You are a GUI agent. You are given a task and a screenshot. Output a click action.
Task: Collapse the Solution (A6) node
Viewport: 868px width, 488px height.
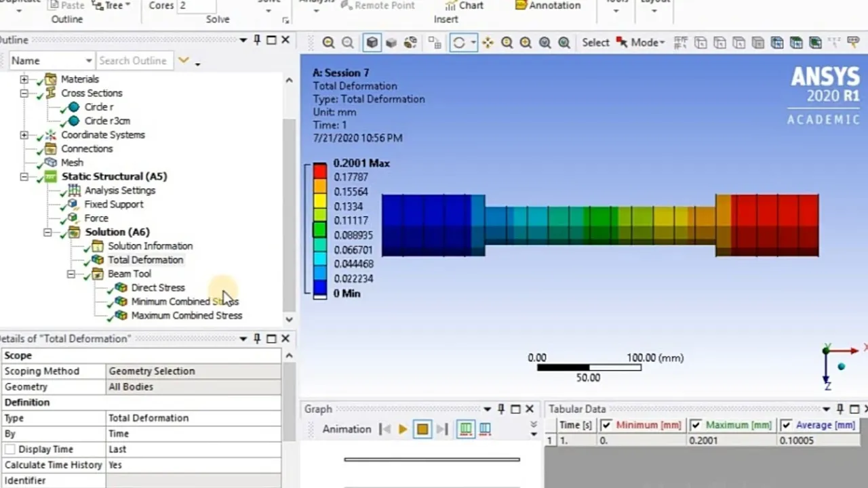point(47,232)
